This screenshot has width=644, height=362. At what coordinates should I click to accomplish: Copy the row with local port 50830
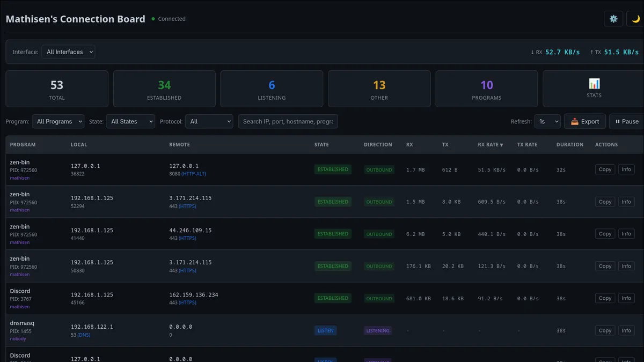(605, 266)
